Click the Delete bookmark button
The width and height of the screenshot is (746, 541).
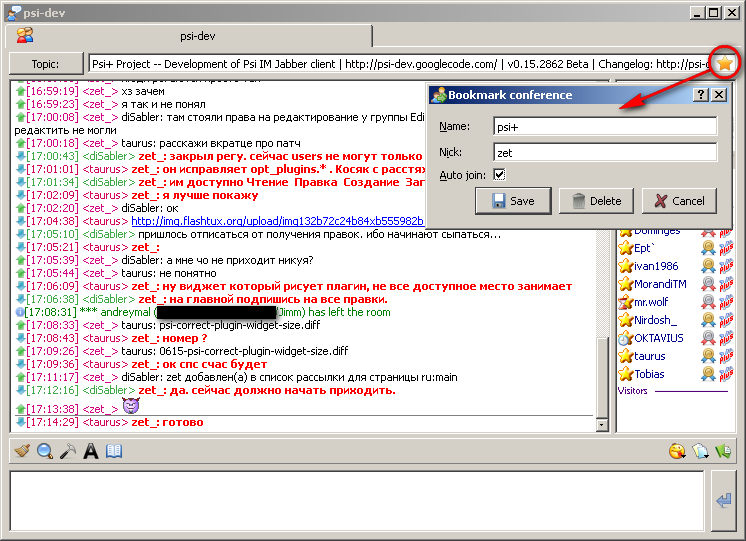point(597,200)
